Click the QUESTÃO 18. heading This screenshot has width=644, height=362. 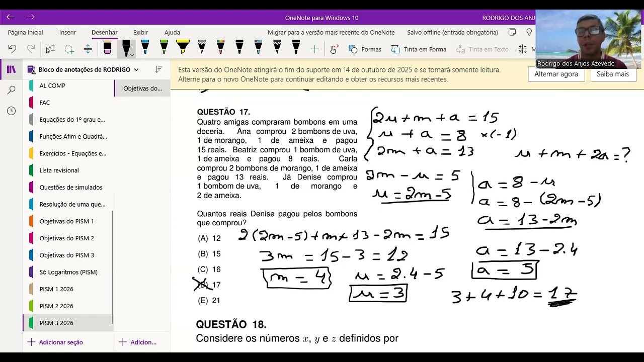click(x=231, y=324)
